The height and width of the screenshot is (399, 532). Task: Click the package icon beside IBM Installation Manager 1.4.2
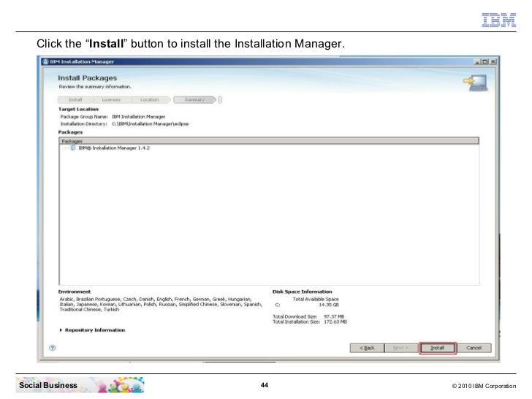[73, 148]
